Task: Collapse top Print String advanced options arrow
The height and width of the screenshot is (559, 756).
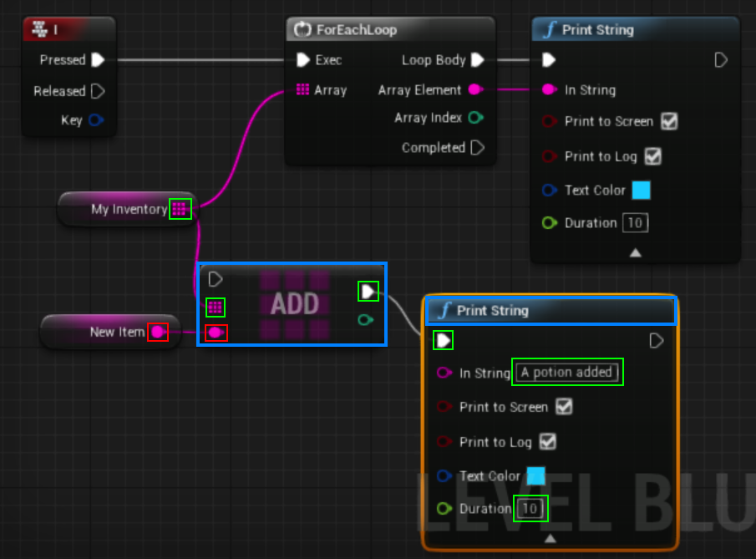Action: click(x=636, y=252)
